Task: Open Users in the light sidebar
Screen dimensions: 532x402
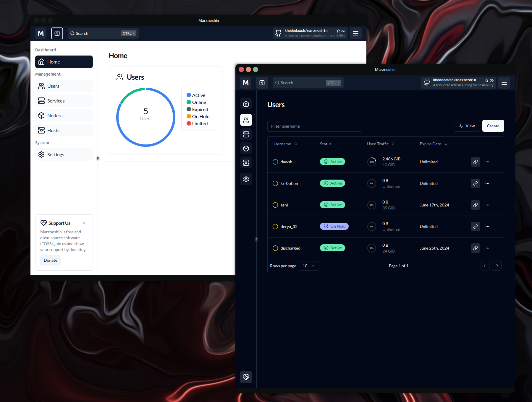Action: tap(64, 86)
